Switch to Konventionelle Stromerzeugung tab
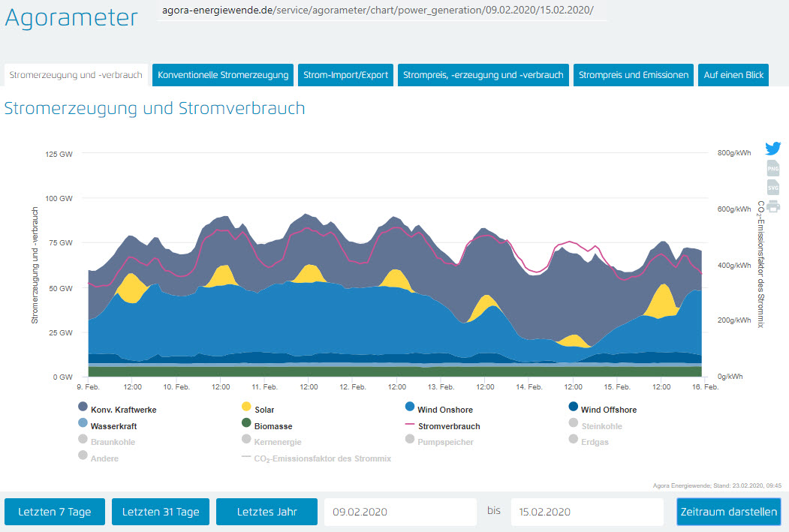The height and width of the screenshot is (532, 789). click(223, 75)
